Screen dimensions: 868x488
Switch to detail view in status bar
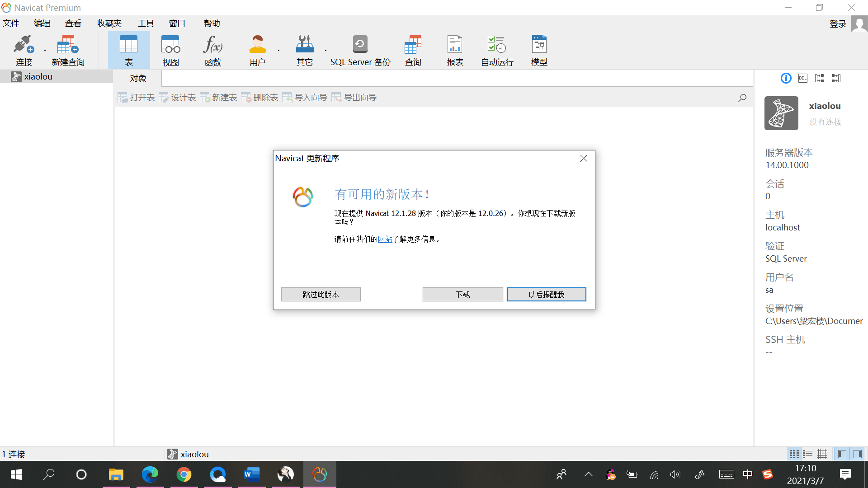[822, 454]
